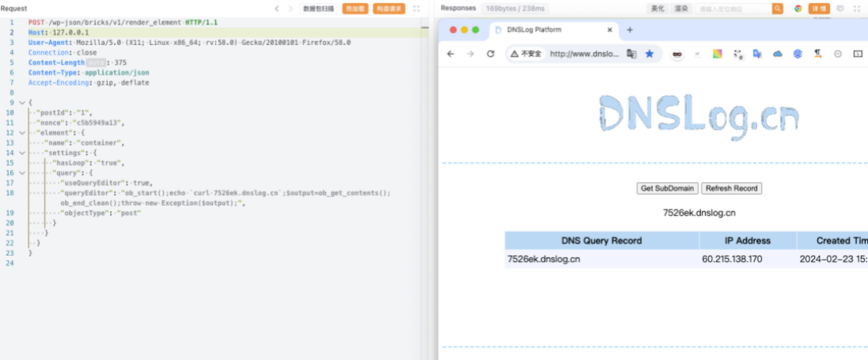Open the rainbow gradient square extension
The height and width of the screenshot is (360, 868).
[718, 54]
